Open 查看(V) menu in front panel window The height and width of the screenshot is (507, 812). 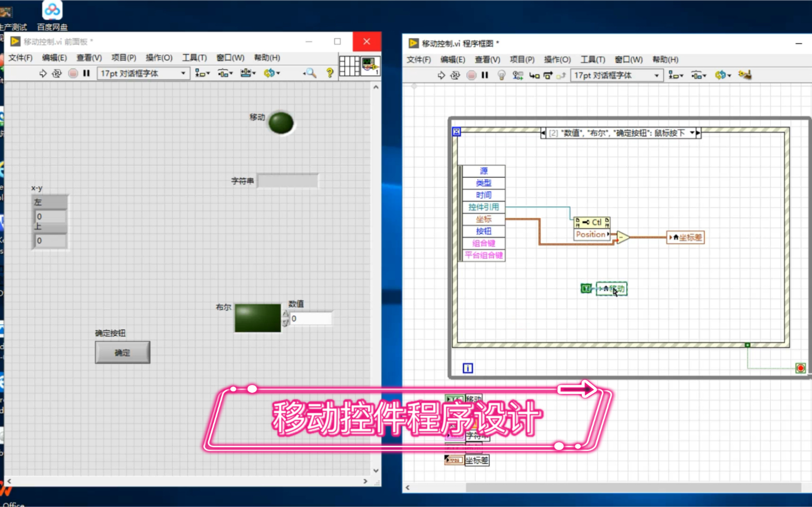click(89, 58)
